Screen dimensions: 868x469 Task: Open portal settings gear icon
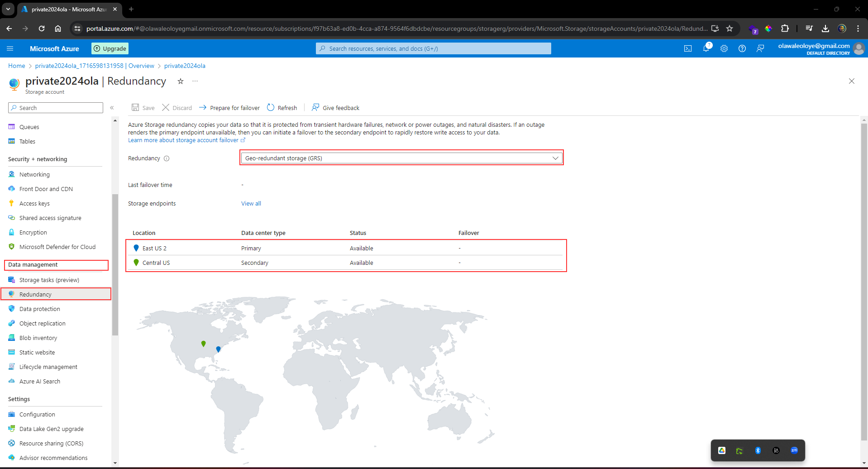(x=724, y=48)
